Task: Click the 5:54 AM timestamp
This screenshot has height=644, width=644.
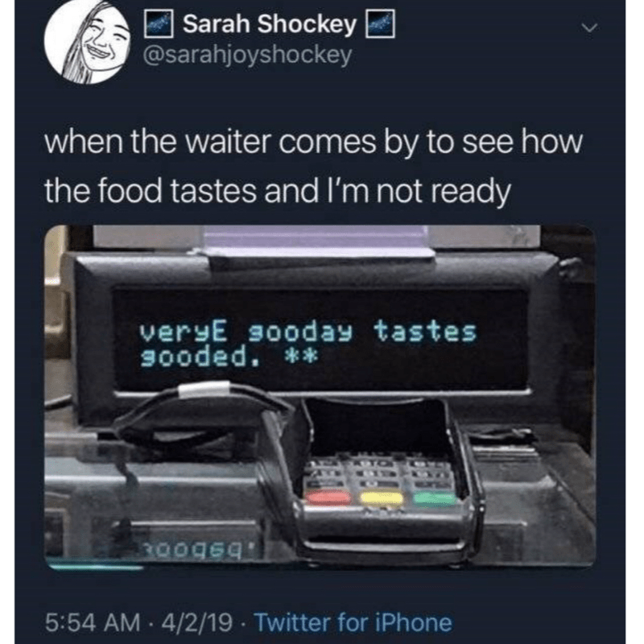Action: point(93,622)
